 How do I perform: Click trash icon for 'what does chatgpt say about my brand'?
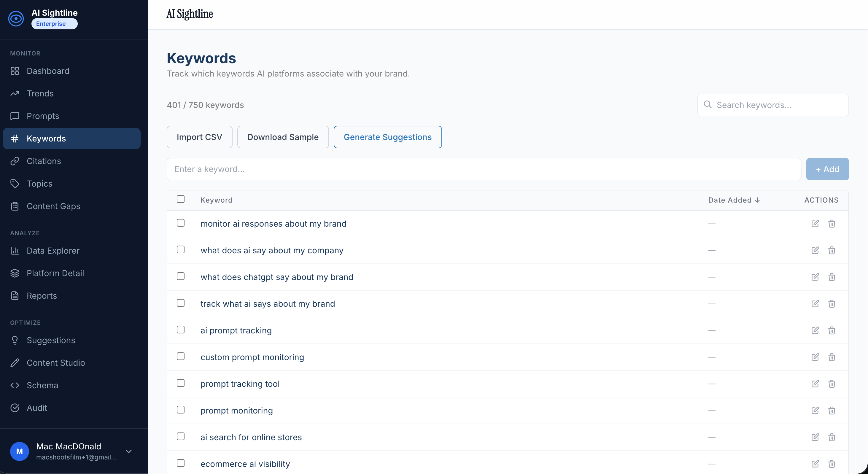click(x=832, y=277)
